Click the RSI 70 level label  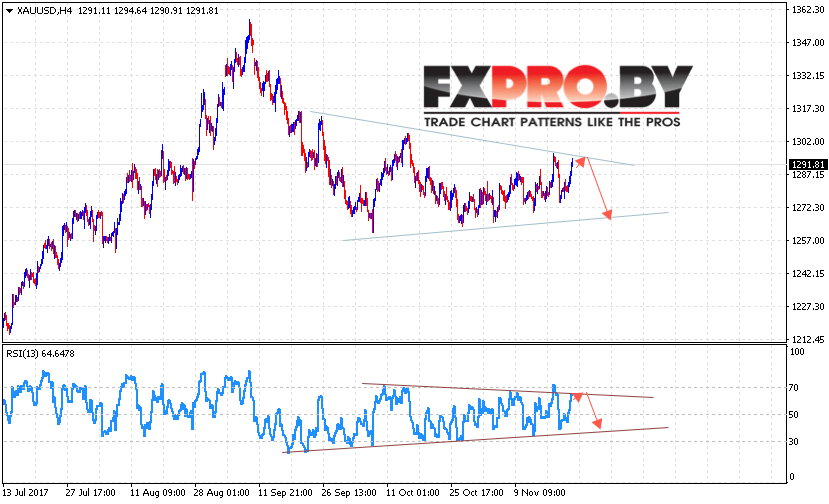794,388
